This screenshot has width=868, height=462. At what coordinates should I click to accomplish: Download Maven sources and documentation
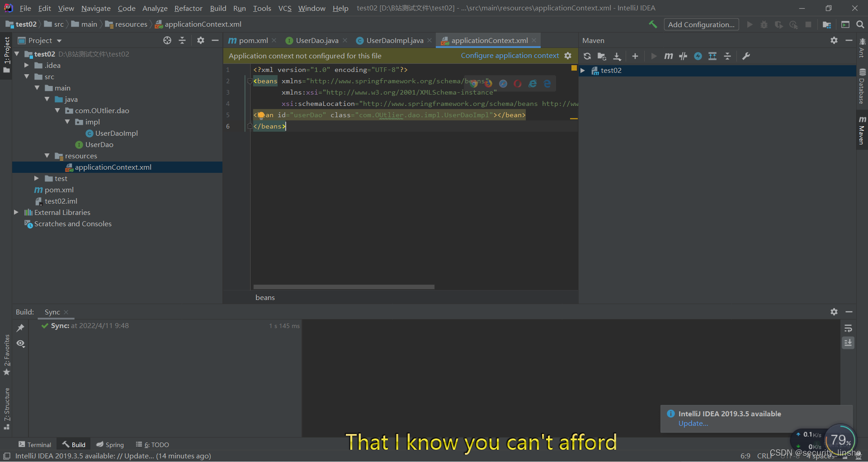click(x=617, y=56)
